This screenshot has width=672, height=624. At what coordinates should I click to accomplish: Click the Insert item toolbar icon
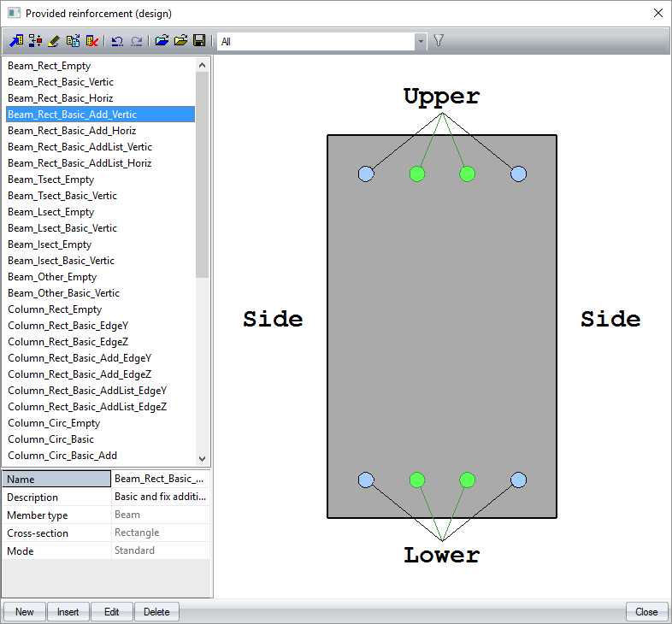click(x=35, y=41)
